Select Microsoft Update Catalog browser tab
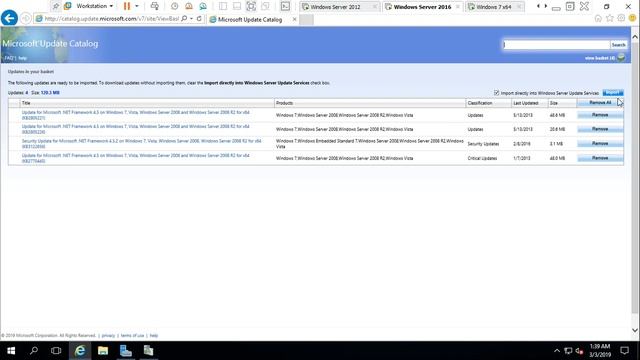This screenshot has width=640, height=360. [250, 19]
